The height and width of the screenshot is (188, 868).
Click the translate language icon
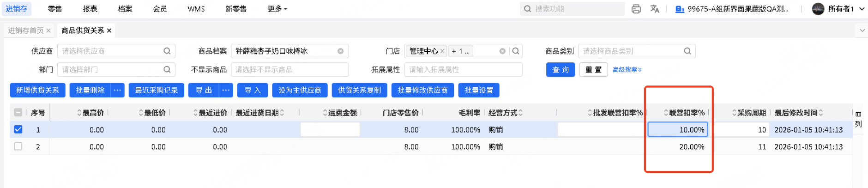[655, 9]
